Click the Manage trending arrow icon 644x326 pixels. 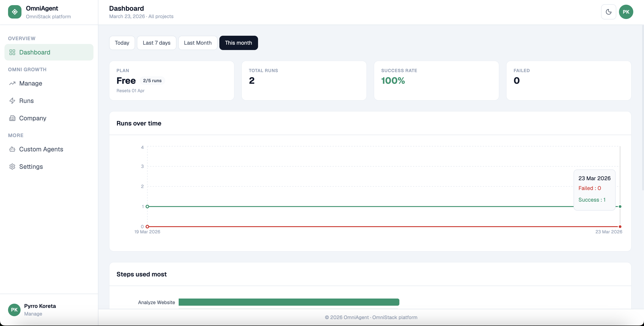12,83
